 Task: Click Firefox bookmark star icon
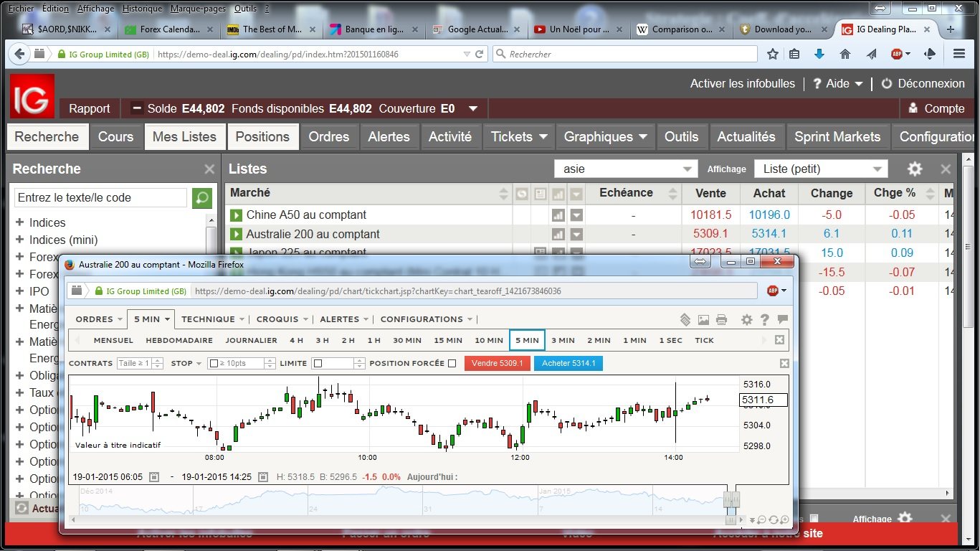coord(772,54)
